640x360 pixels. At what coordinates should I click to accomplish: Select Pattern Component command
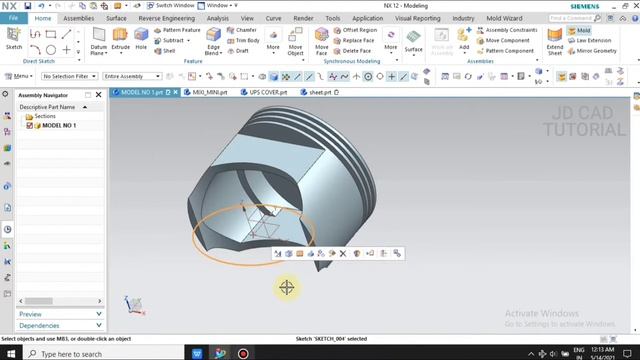[x=505, y=51]
